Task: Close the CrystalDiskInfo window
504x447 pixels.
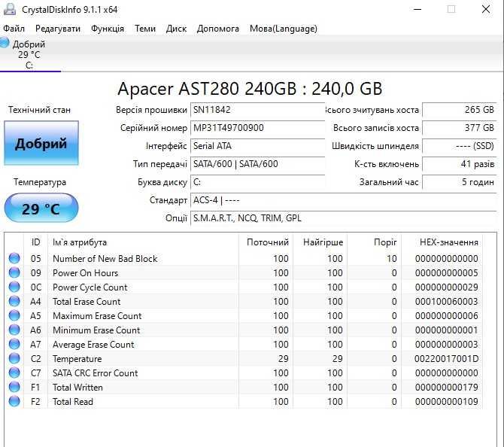Action: (486, 9)
